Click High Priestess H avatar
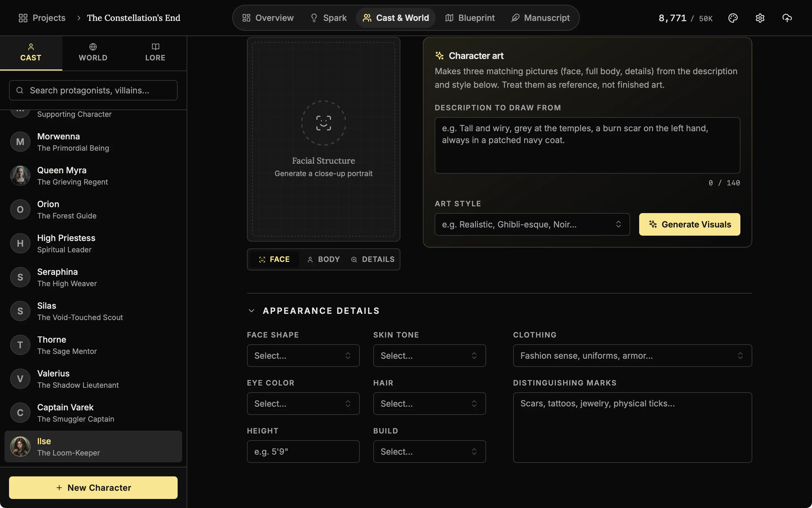 20,243
